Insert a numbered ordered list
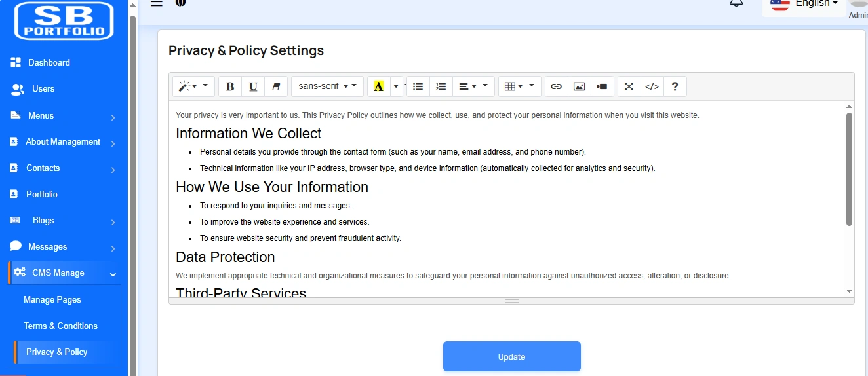The height and width of the screenshot is (376, 868). coord(441,86)
